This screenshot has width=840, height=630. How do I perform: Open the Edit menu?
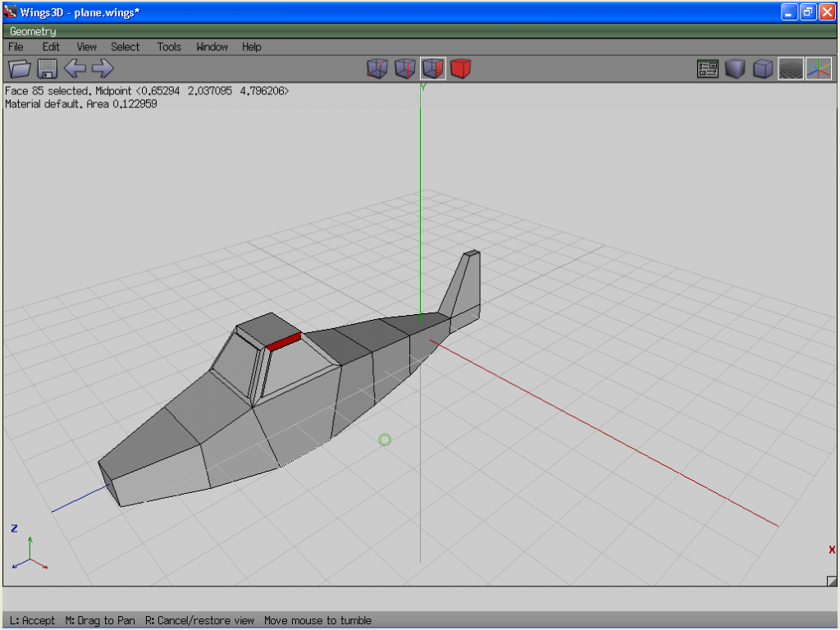tap(51, 47)
